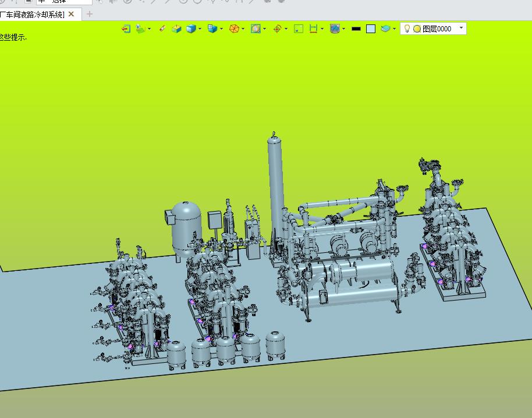Image resolution: width=532 pixels, height=418 pixels.
Task: Open dropdown beside the H-shaped section icon
Action: tap(322, 29)
